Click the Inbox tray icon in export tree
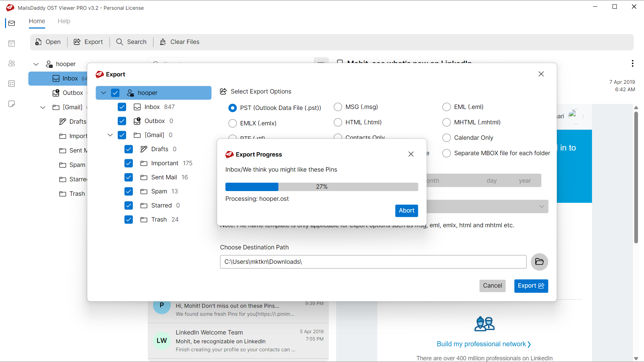Image resolution: width=644 pixels, height=362 pixels. pyautogui.click(x=137, y=107)
